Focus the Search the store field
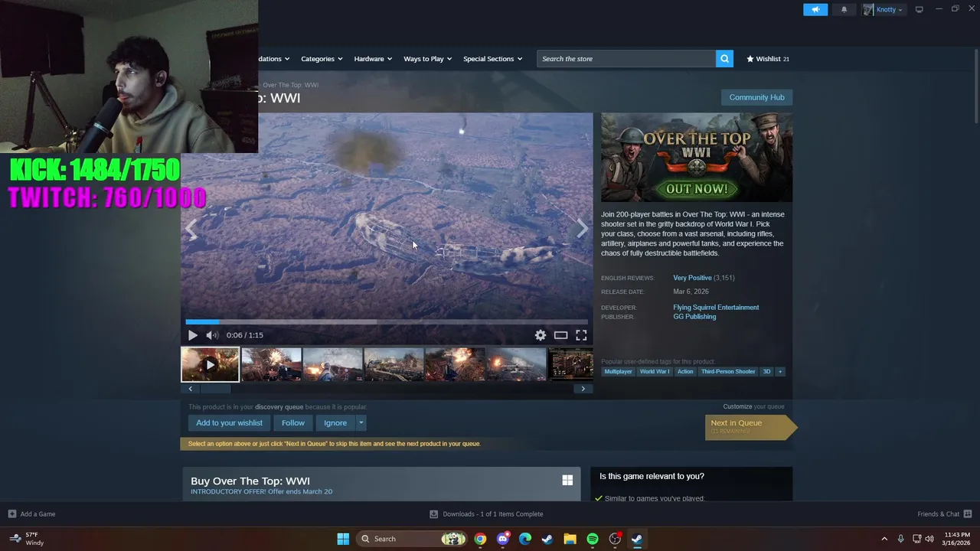Image resolution: width=980 pixels, height=551 pixels. click(626, 58)
